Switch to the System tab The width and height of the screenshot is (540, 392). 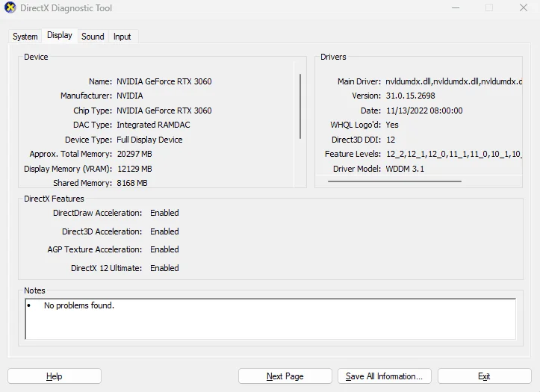click(25, 37)
